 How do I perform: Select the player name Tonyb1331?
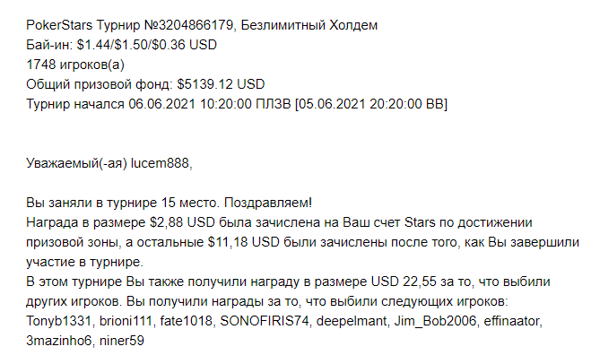(x=58, y=321)
